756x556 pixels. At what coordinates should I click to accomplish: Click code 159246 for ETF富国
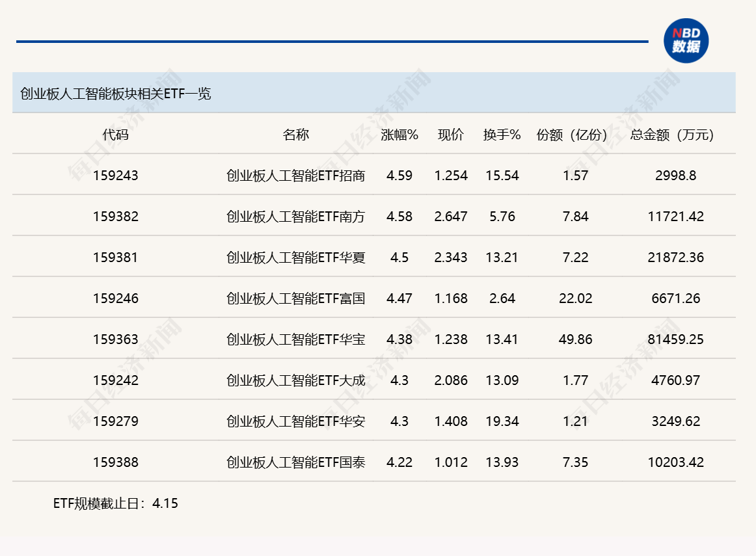[115, 298]
